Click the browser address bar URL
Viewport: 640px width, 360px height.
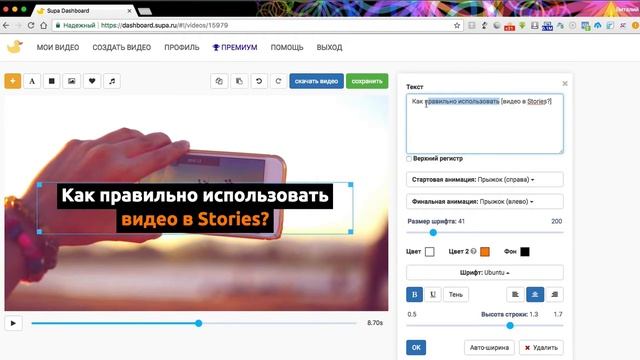163,25
